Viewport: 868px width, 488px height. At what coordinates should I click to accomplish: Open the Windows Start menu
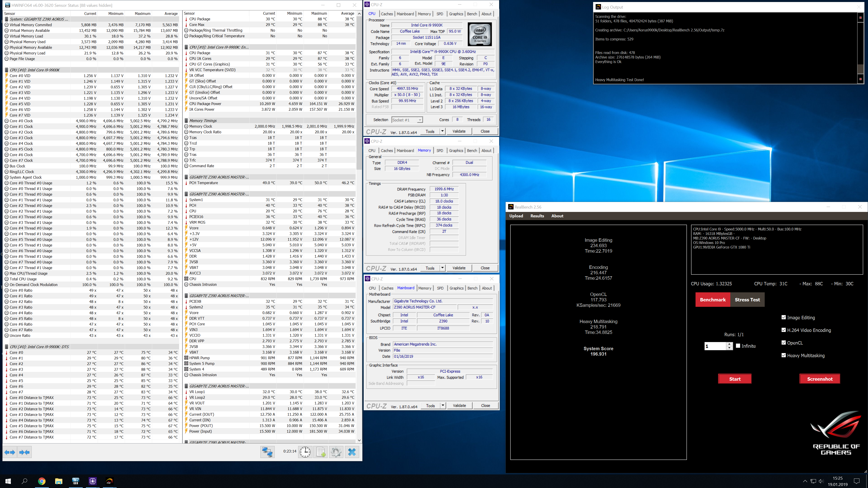(8, 481)
